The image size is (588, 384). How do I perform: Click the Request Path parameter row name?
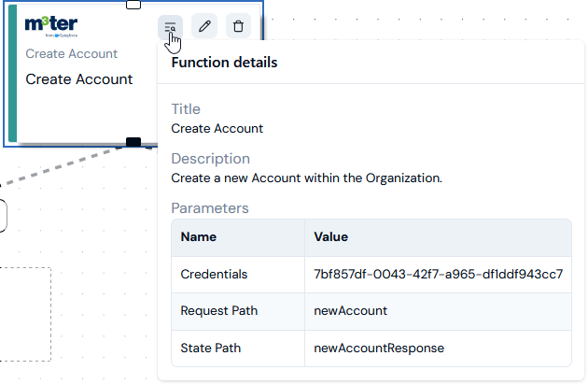tap(219, 311)
